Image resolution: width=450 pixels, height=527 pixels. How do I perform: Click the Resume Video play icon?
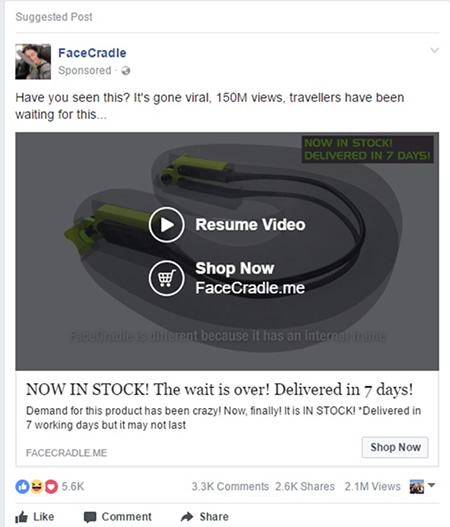[166, 225]
